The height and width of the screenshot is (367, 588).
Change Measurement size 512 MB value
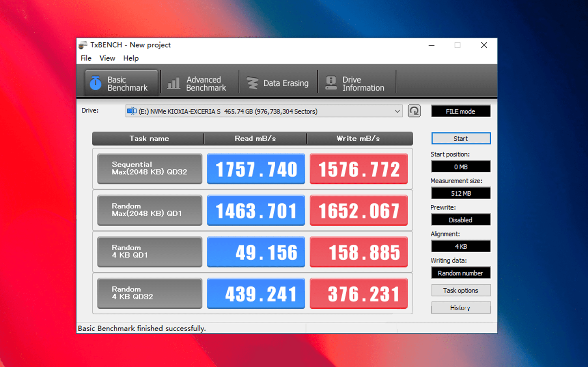461,193
